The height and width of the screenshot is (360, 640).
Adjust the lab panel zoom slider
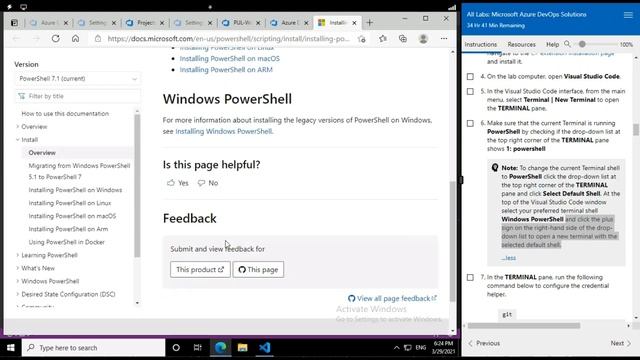[x=582, y=44]
